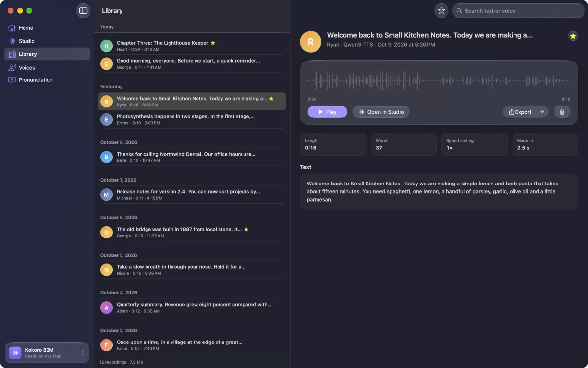Click the Bella voice avatar B
588x368 pixels.
[106, 157]
